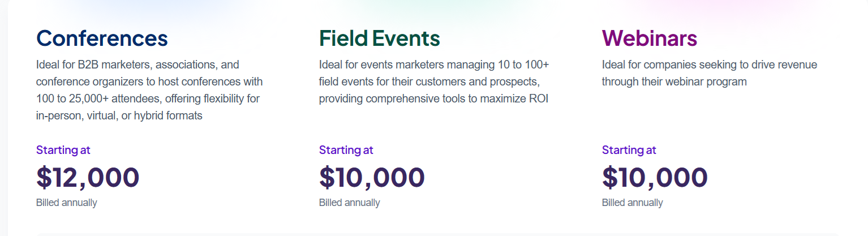Click the Webinars description paragraph
Image resolution: width=868 pixels, height=236 pixels.
click(709, 73)
